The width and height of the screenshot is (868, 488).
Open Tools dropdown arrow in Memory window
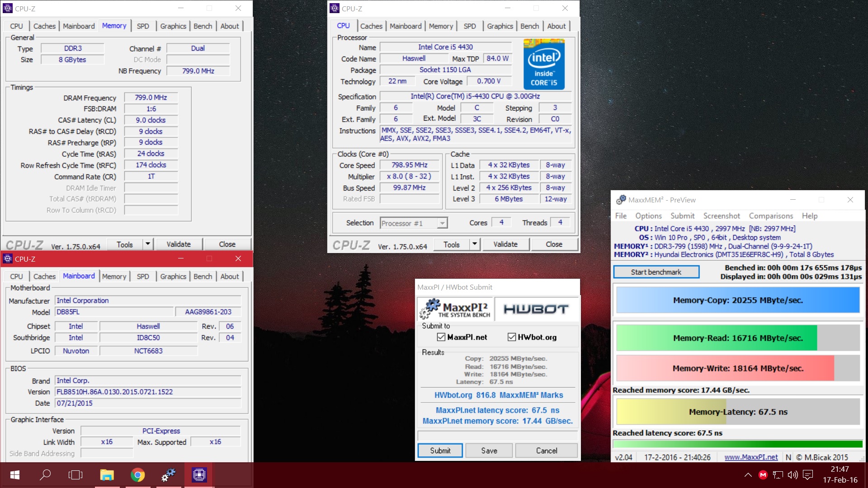coord(147,244)
